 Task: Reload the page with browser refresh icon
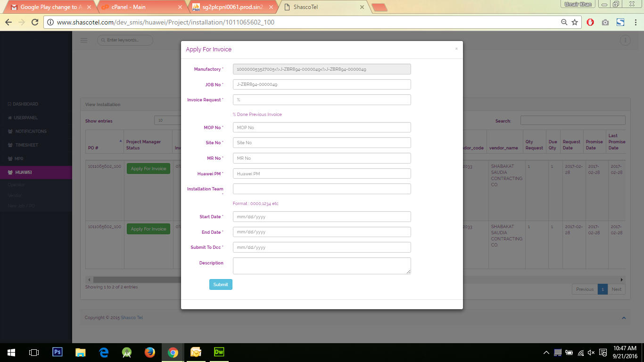point(34,22)
